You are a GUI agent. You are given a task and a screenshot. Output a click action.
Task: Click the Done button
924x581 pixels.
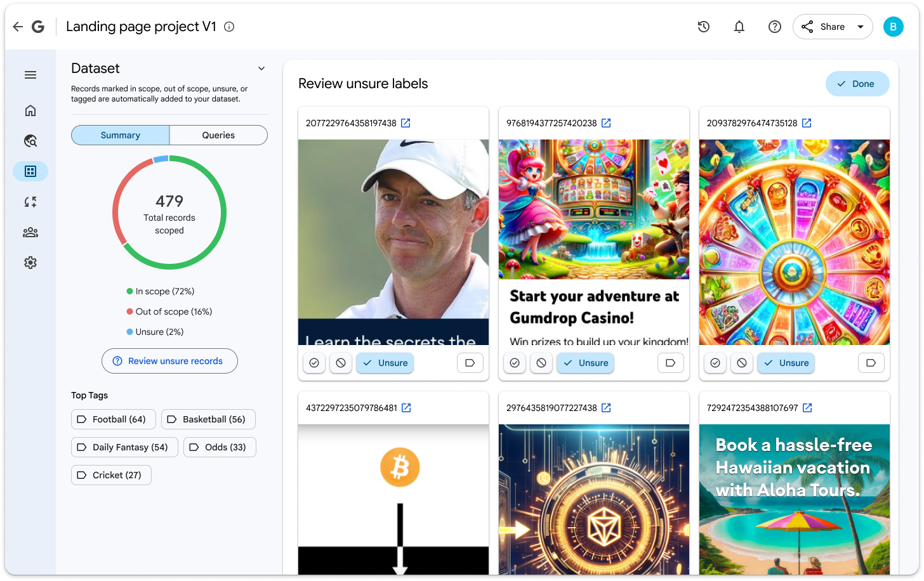coord(857,84)
